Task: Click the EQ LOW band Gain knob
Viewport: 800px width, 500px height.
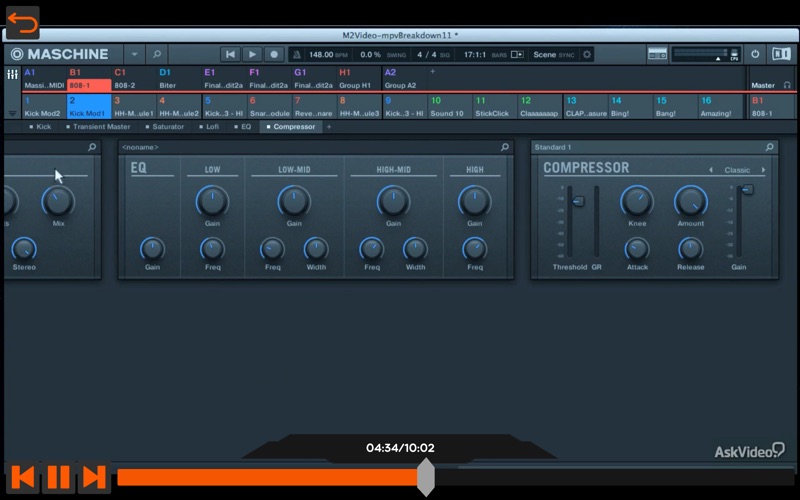Action: point(212,201)
